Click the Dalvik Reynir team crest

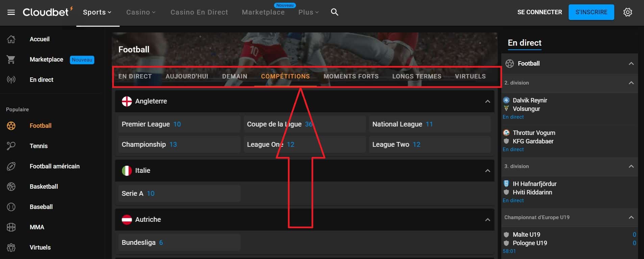(506, 100)
